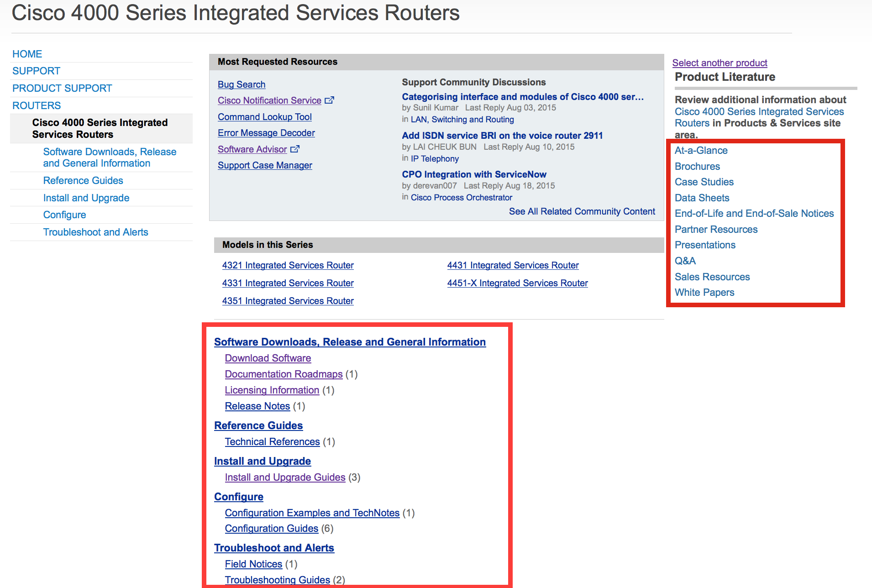872x588 pixels.
Task: Open discussion Add ISDN service BRI on voice router 2911
Action: tap(502, 136)
